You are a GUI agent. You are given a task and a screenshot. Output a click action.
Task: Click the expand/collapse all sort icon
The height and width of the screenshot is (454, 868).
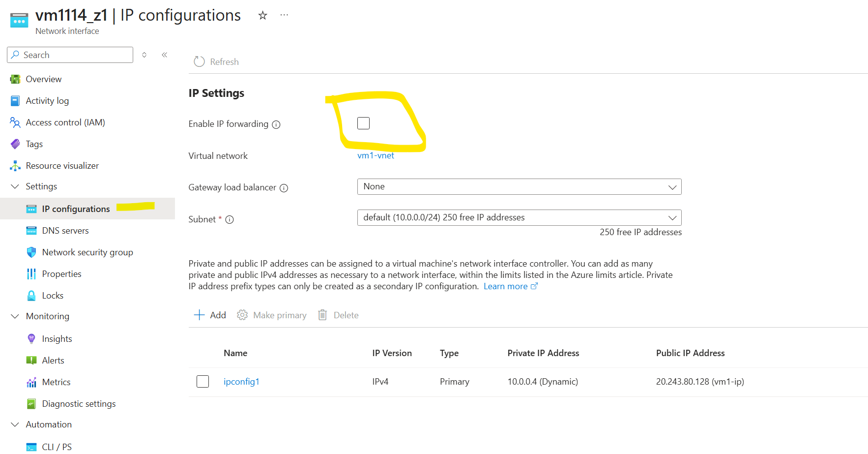[x=145, y=55]
